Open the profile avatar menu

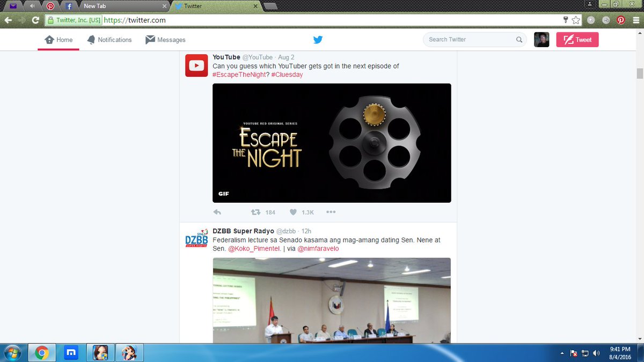pyautogui.click(x=541, y=40)
